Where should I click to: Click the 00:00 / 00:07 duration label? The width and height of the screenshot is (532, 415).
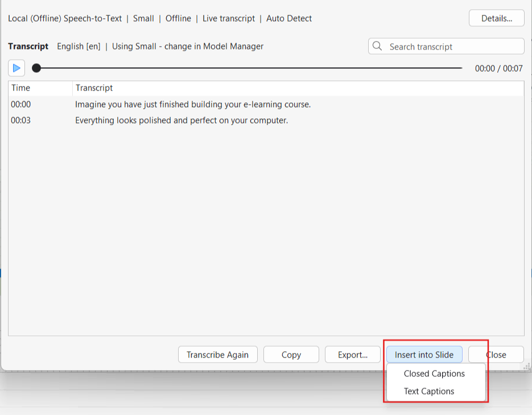click(498, 68)
